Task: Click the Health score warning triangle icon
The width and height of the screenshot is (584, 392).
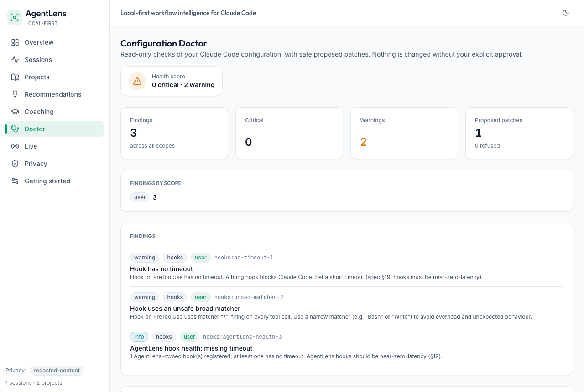Action: [137, 81]
